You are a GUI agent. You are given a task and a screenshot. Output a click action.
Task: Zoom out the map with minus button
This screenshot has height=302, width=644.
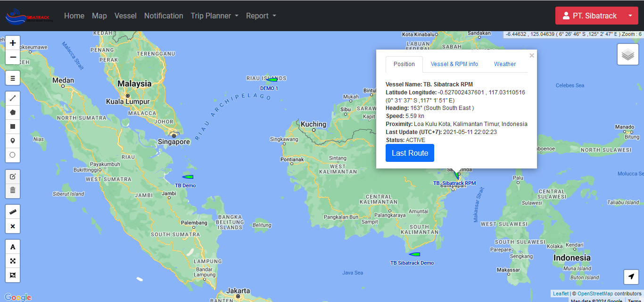pyautogui.click(x=13, y=57)
